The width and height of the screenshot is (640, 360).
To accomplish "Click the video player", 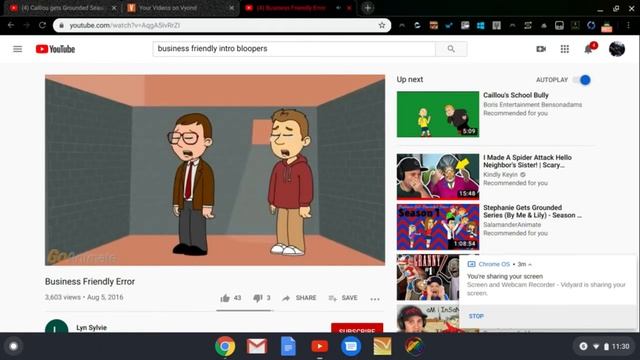I will click(215, 170).
